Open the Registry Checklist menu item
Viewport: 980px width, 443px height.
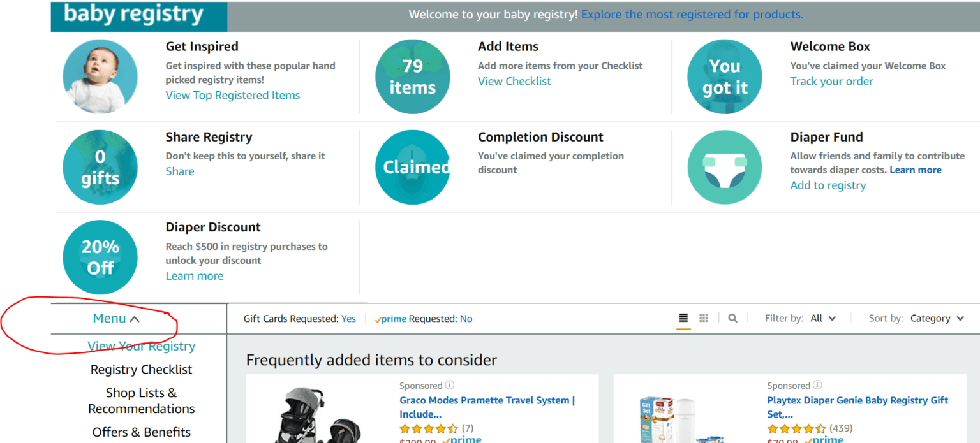141,369
